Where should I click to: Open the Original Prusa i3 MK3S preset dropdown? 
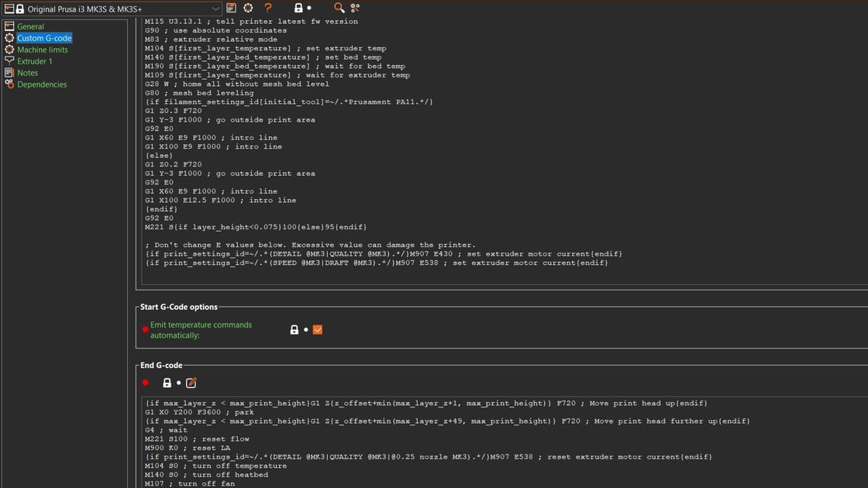116,8
